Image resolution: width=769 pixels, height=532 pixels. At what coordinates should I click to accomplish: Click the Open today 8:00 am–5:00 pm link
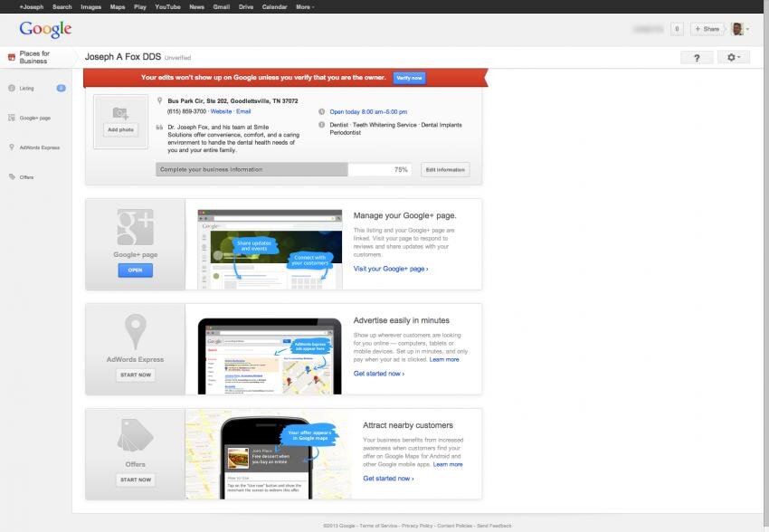(368, 112)
